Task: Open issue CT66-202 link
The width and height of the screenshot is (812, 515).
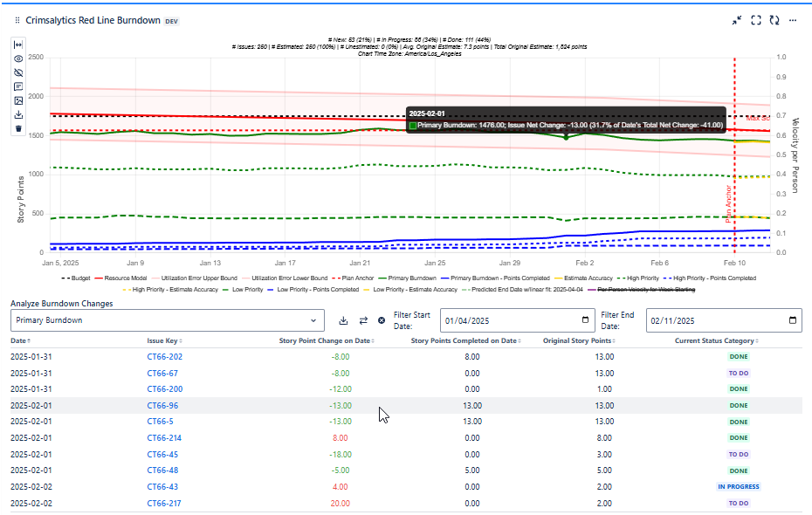Action: [164, 357]
